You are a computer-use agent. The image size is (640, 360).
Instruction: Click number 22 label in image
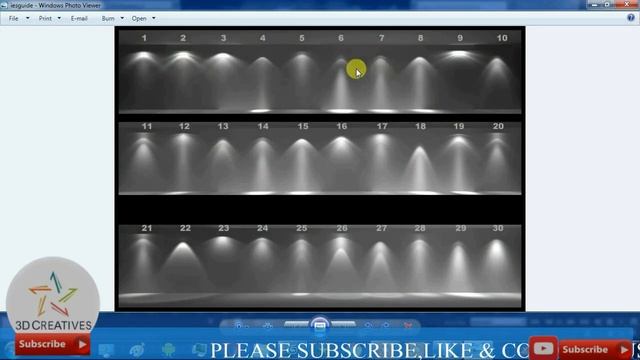(x=185, y=228)
